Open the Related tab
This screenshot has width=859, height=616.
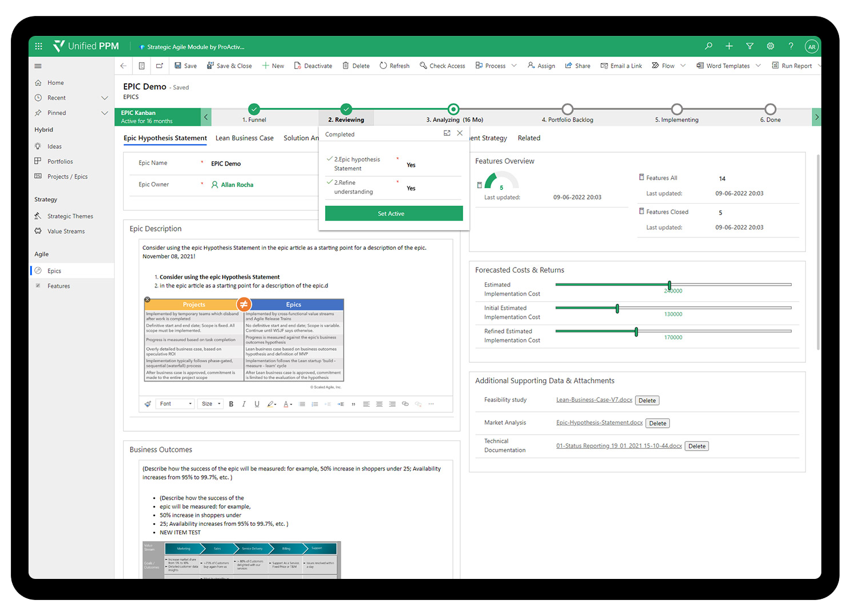point(529,138)
